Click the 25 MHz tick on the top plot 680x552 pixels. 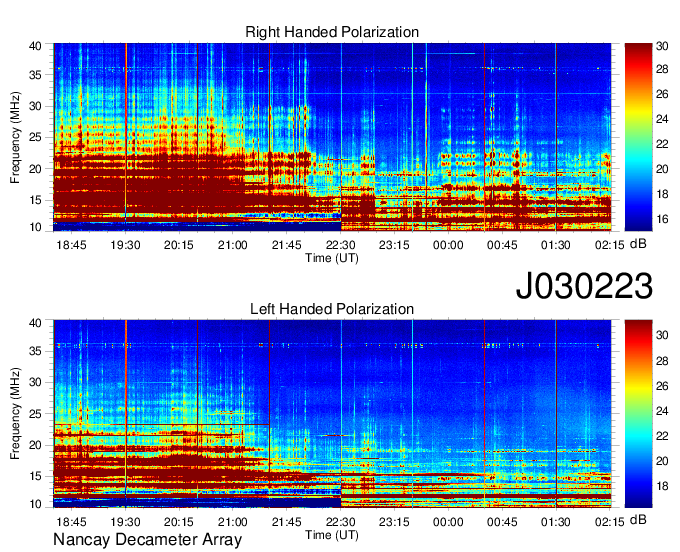click(35, 138)
